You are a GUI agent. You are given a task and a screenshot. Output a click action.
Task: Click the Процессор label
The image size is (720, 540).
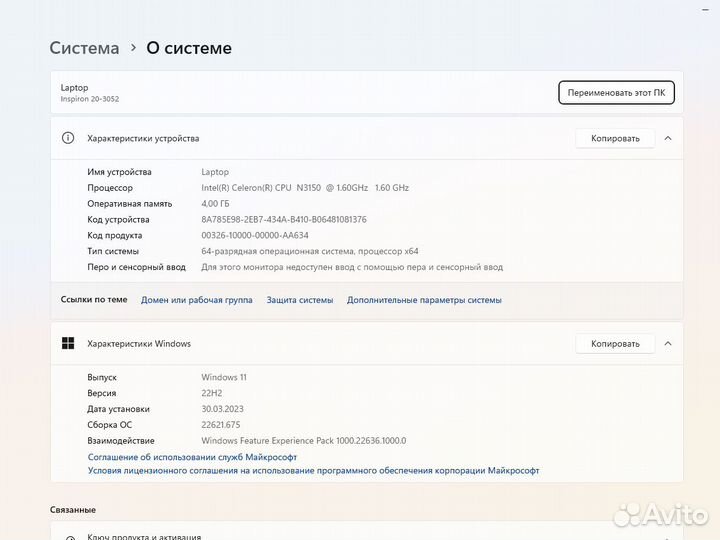tap(110, 187)
